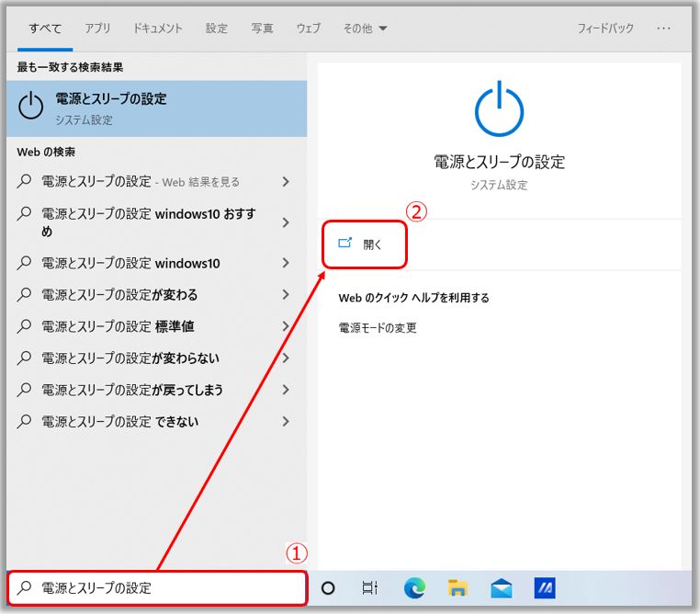Switch to the すべて tab

[x=45, y=28]
